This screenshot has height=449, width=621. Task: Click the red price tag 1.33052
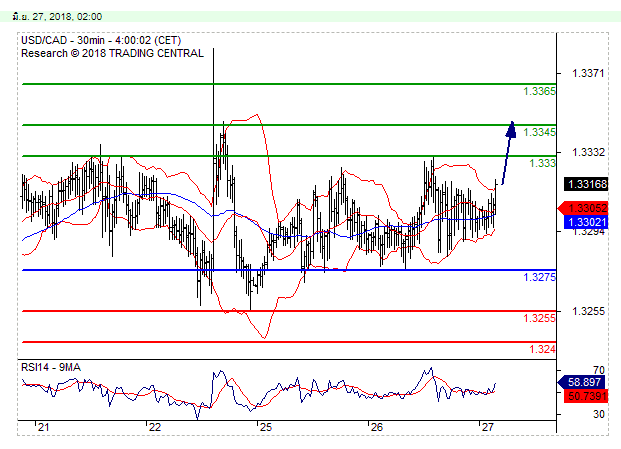(583, 208)
